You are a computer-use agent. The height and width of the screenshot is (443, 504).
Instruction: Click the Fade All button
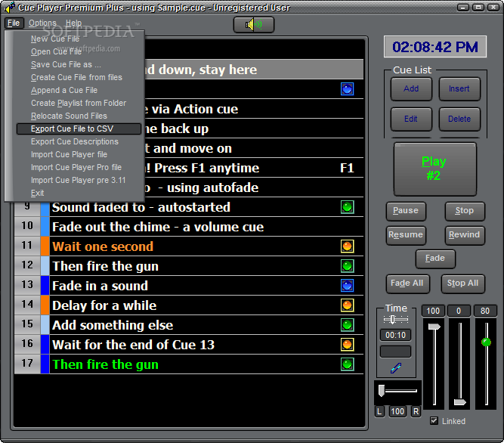click(407, 283)
